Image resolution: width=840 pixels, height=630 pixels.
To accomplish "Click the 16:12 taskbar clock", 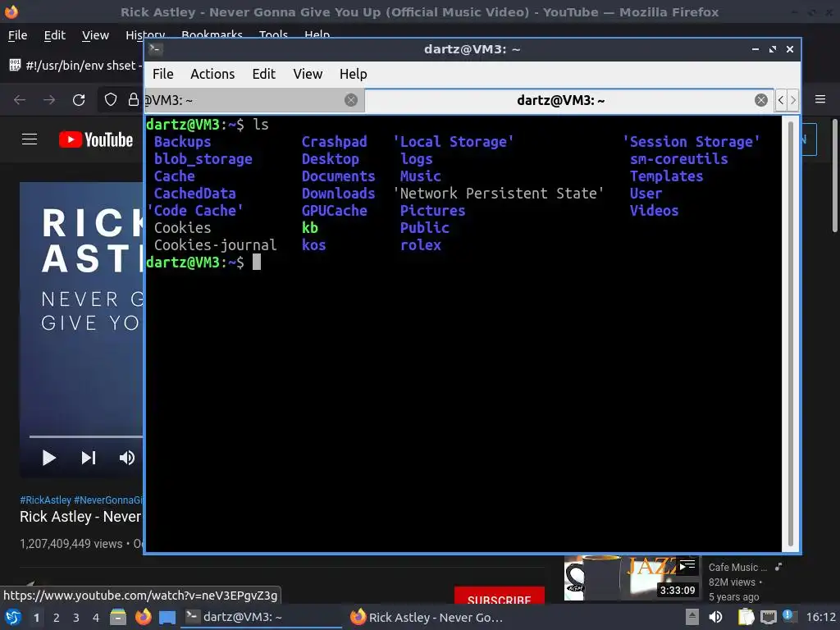I will click(x=821, y=617).
